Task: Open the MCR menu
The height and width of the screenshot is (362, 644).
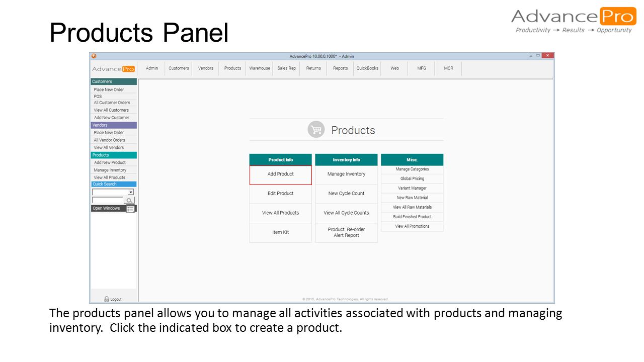Action: pyautogui.click(x=448, y=68)
